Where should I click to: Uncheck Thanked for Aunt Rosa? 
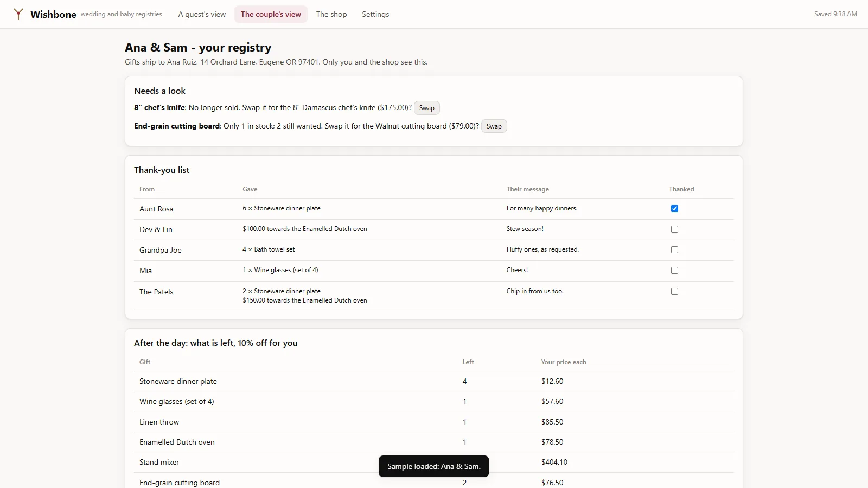click(674, 209)
